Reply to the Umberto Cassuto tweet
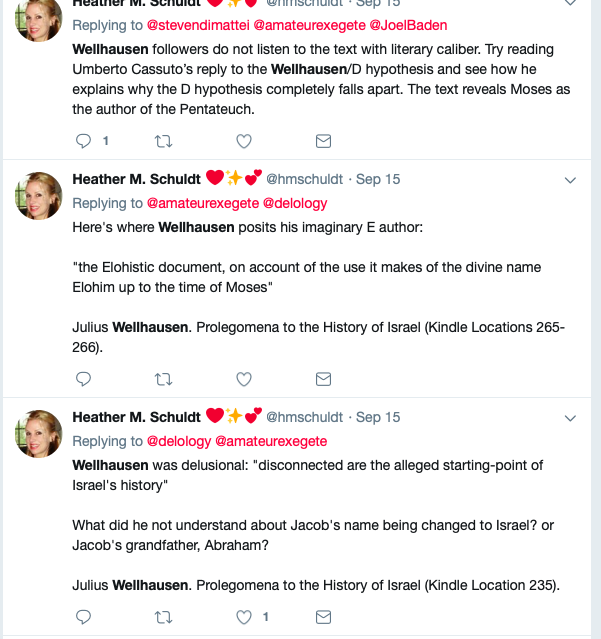Viewport: 601px width, 639px height. click(84, 141)
